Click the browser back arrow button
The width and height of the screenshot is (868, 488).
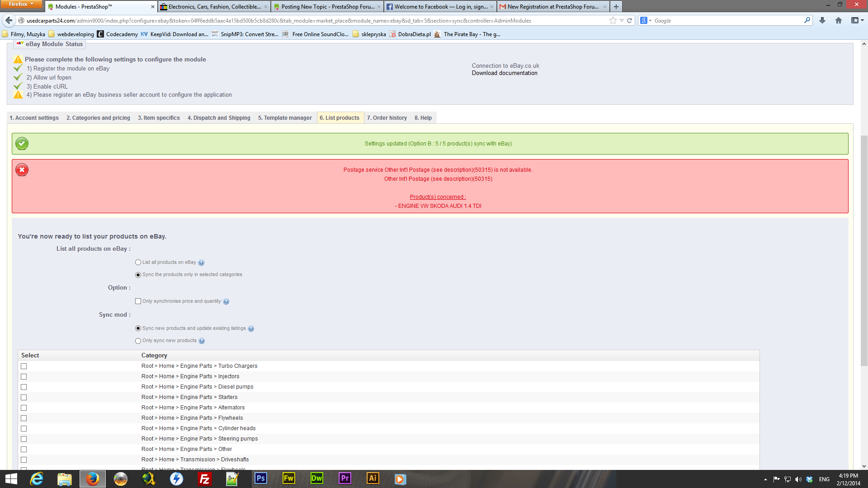click(x=9, y=20)
